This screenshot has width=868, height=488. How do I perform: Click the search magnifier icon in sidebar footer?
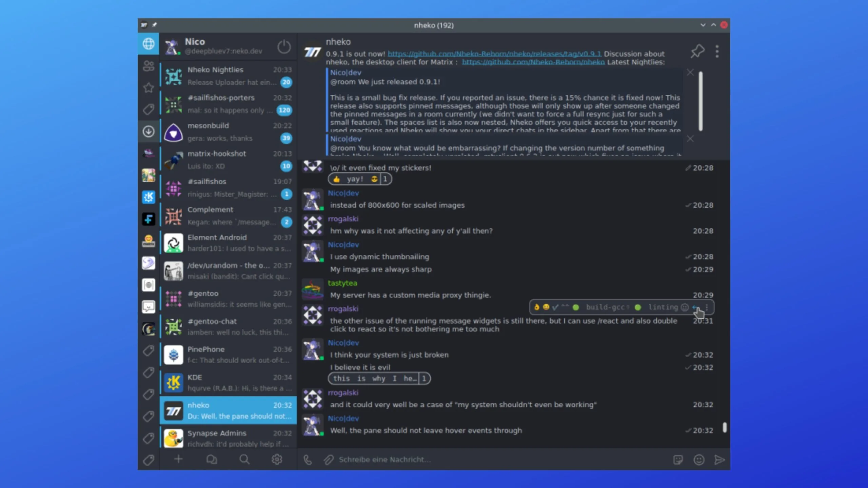[x=244, y=459]
